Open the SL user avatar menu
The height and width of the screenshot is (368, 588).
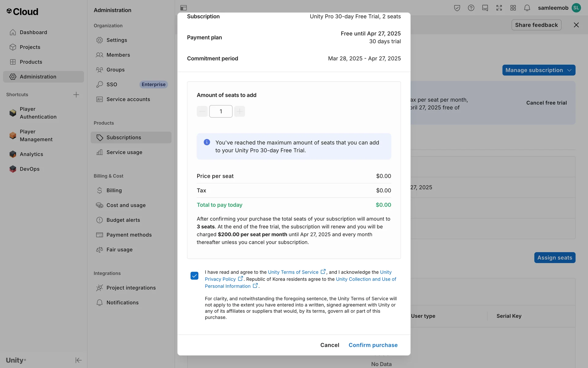576,8
